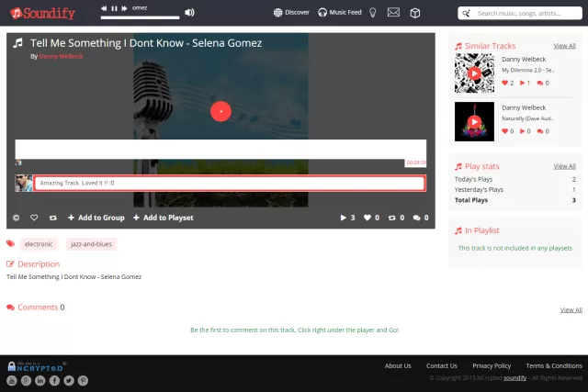Screen dimensions: 588x392
Task: Open the About Us footer link
Action: click(398, 365)
